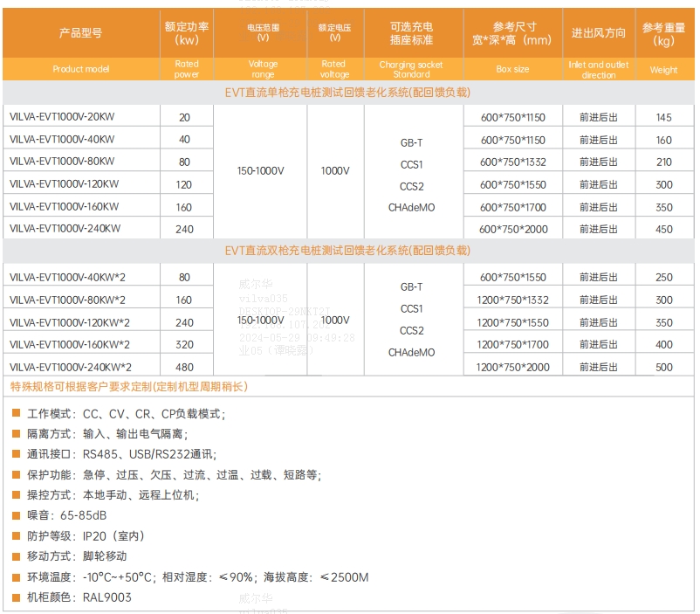Click the 参考重量 (kg) column header

tap(664, 33)
